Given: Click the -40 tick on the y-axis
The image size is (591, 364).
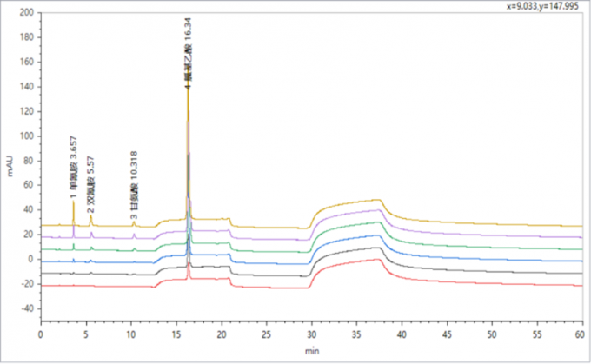Looking at the screenshot, I should (24, 308).
